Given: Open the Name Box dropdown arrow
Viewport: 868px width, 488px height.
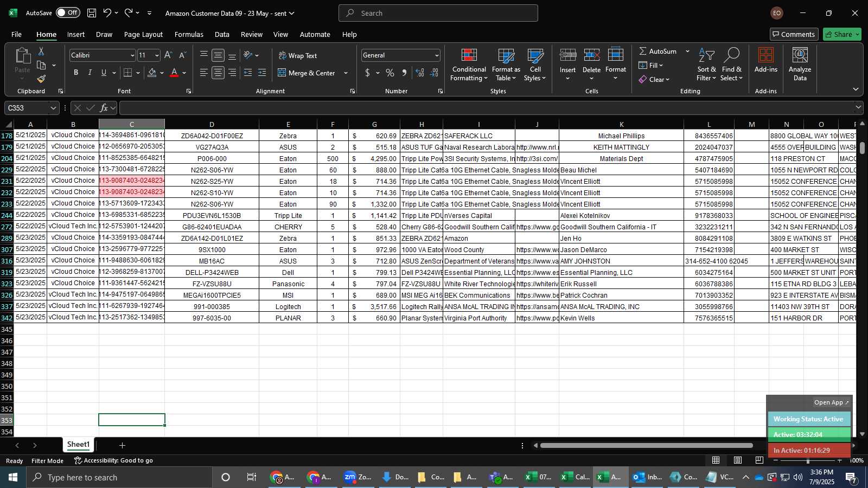Looking at the screenshot, I should (53, 108).
